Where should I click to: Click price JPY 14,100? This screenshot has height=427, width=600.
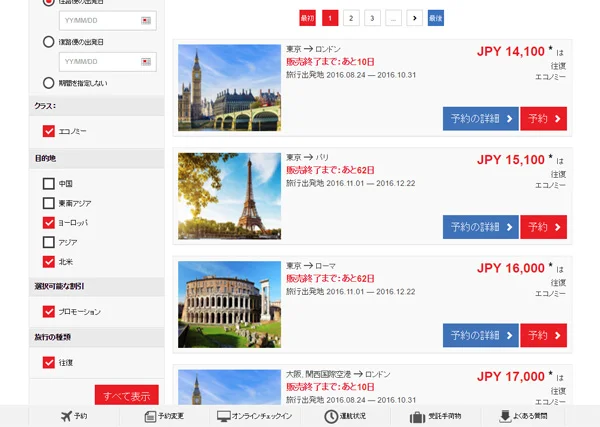pos(510,51)
